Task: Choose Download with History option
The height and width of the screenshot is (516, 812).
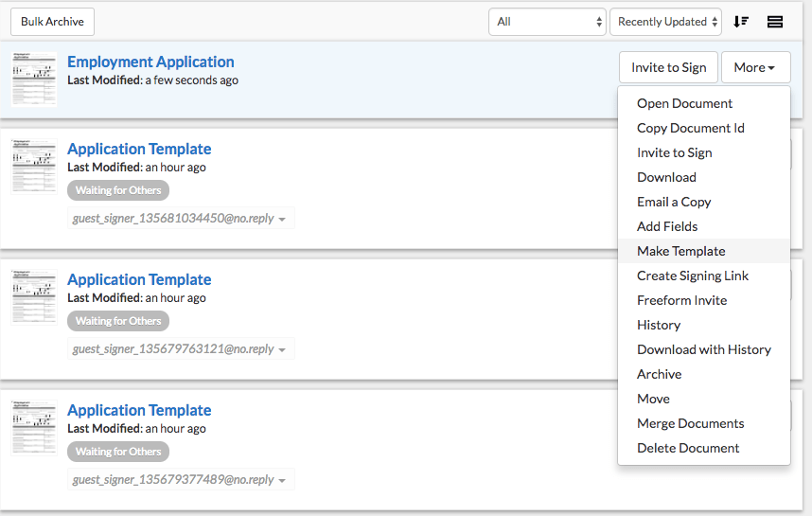Action: [704, 349]
